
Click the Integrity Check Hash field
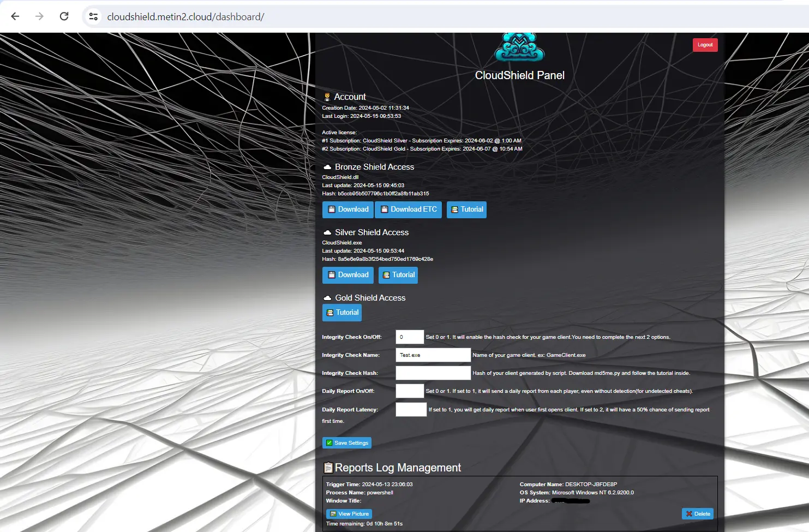[433, 373]
